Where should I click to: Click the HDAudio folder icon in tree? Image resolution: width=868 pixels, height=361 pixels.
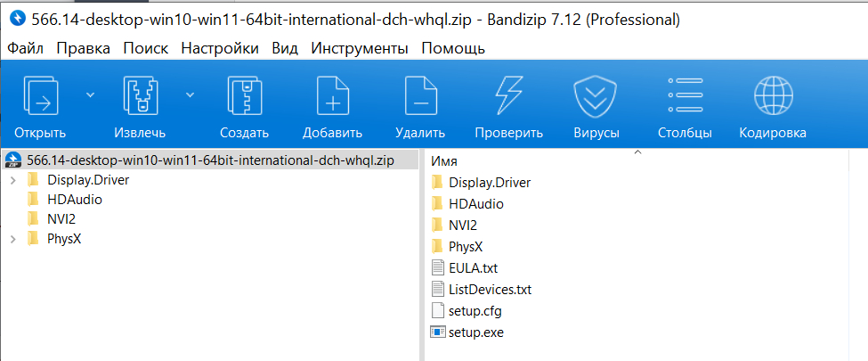pos(33,200)
